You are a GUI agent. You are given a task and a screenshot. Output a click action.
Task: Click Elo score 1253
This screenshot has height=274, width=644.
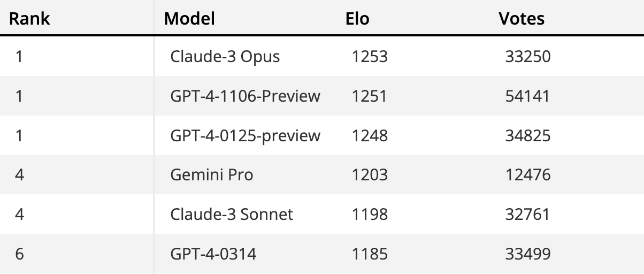pyautogui.click(x=370, y=56)
